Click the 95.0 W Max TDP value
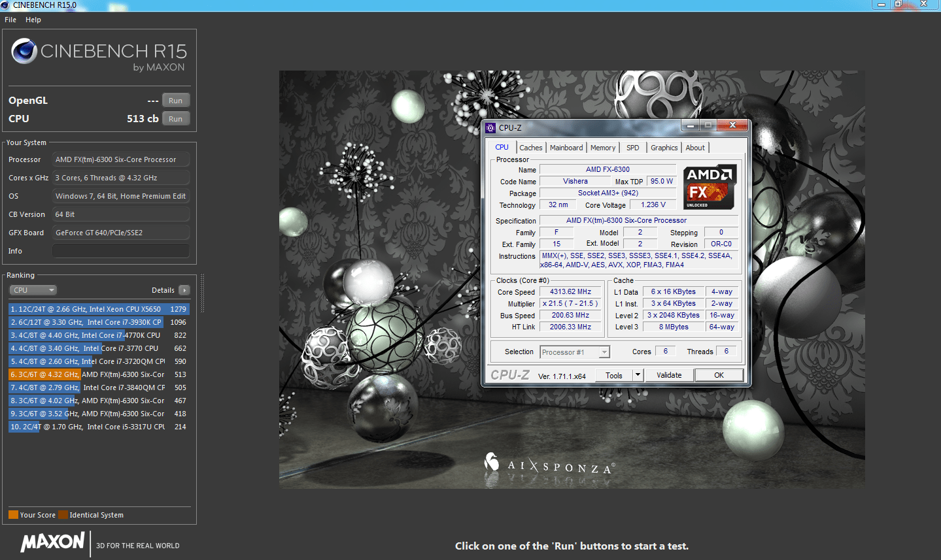The width and height of the screenshot is (941, 560). click(662, 181)
